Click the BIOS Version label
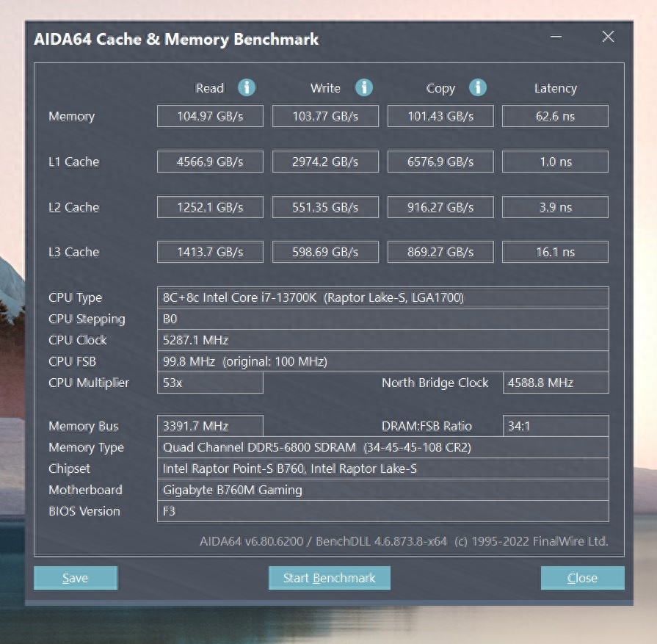This screenshot has height=644, width=657. 84,511
